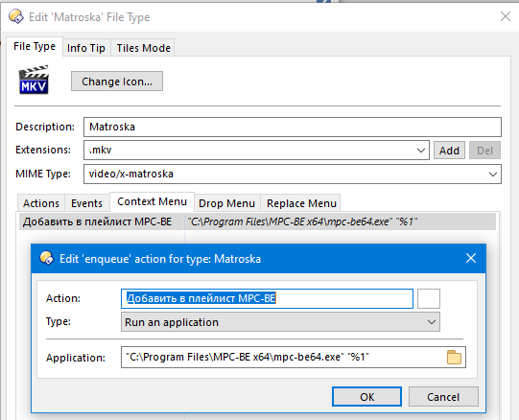Viewport: 519px width, 420px height.
Task: Cancel the enqueue action edit
Action: pyautogui.click(x=443, y=396)
